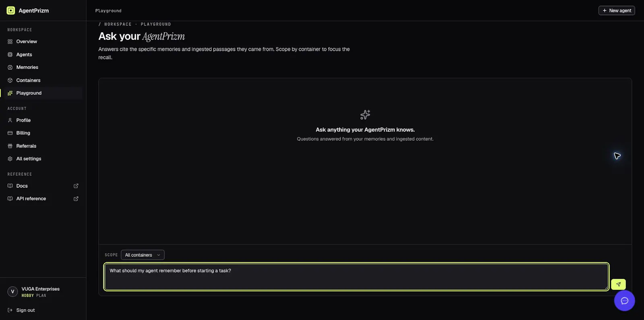Screen dimensions: 644x320
Task: Click VUGA Enterprises account name
Action: (x=40, y=289)
